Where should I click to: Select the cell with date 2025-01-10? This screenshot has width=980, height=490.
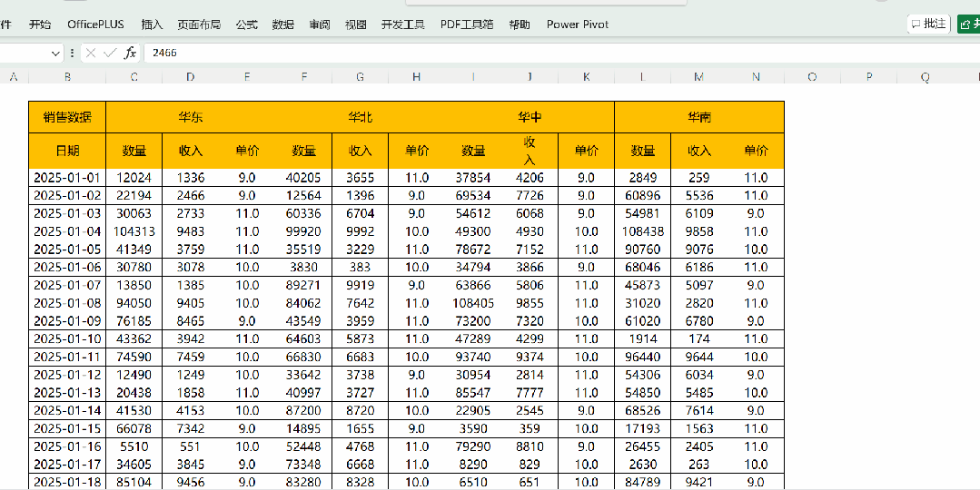pos(67,338)
